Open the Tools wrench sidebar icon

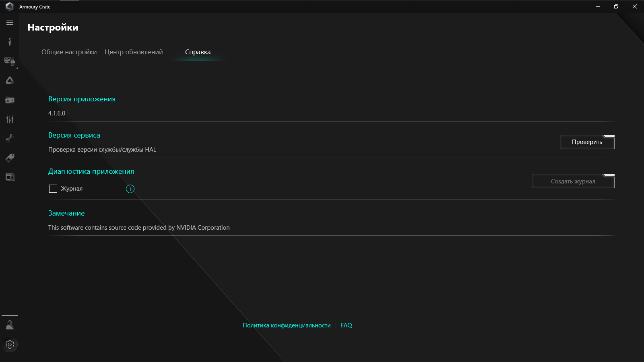point(10,138)
